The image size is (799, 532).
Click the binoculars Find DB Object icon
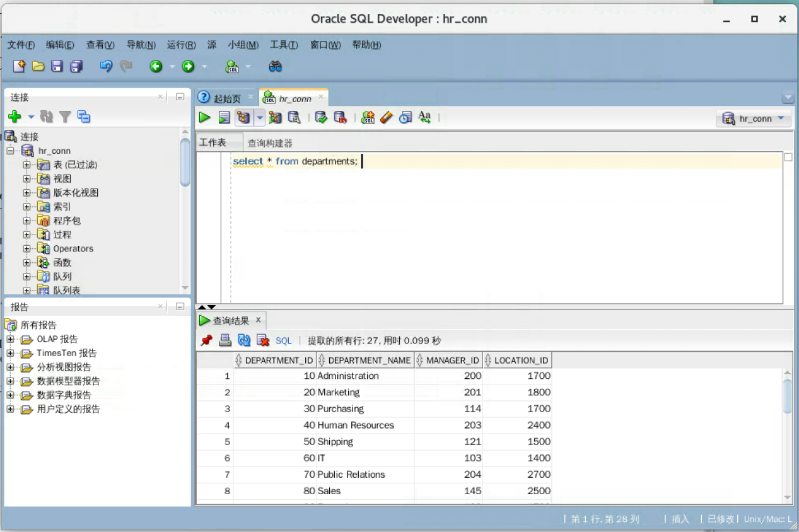coord(275,66)
